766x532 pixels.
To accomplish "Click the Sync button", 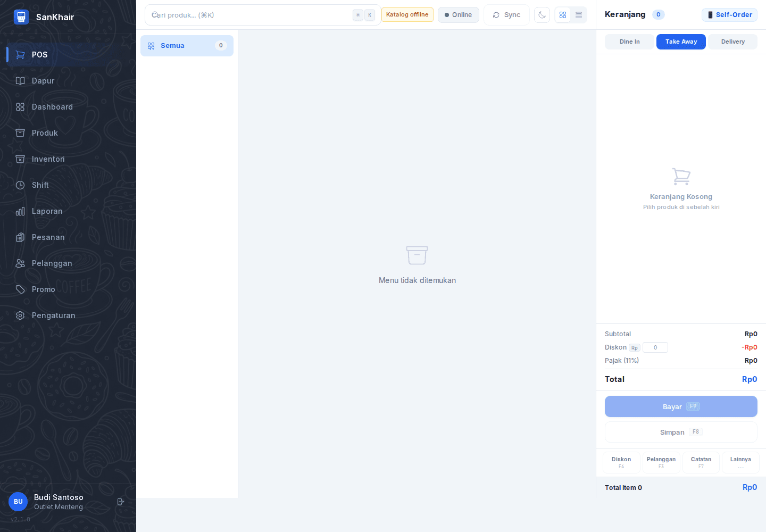I will click(x=506, y=15).
